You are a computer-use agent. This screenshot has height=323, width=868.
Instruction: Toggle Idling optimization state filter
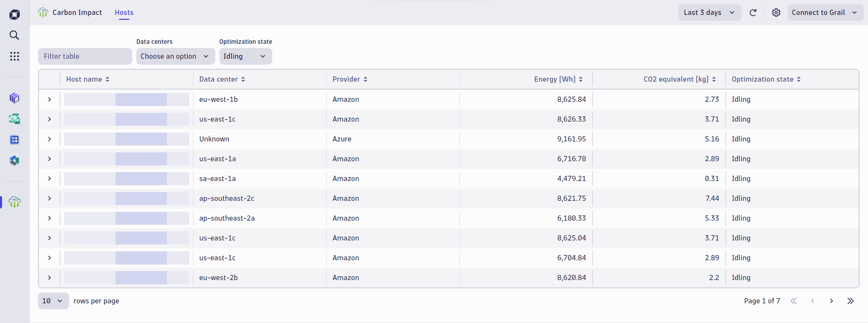pos(244,56)
